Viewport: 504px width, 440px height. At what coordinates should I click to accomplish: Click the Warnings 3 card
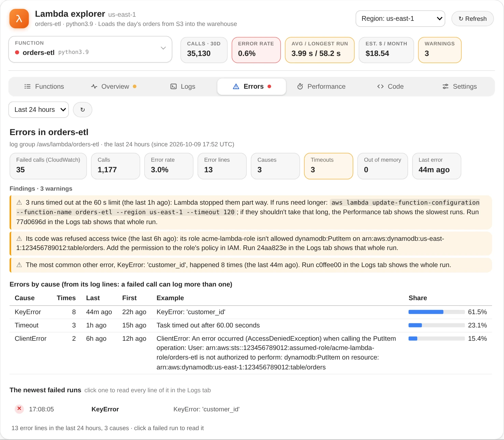[440, 50]
